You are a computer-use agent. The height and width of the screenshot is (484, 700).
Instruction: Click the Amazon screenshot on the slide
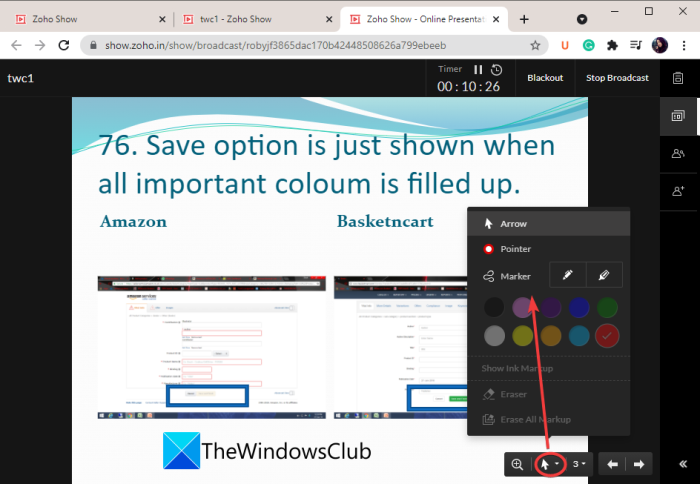212,347
